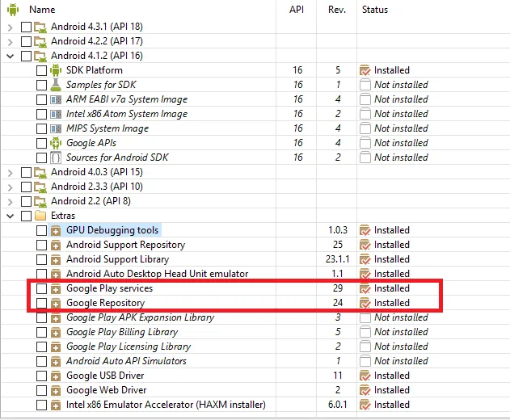
Task: Click the Intel x86 Atom System Image icon
Action: pyautogui.click(x=56, y=114)
